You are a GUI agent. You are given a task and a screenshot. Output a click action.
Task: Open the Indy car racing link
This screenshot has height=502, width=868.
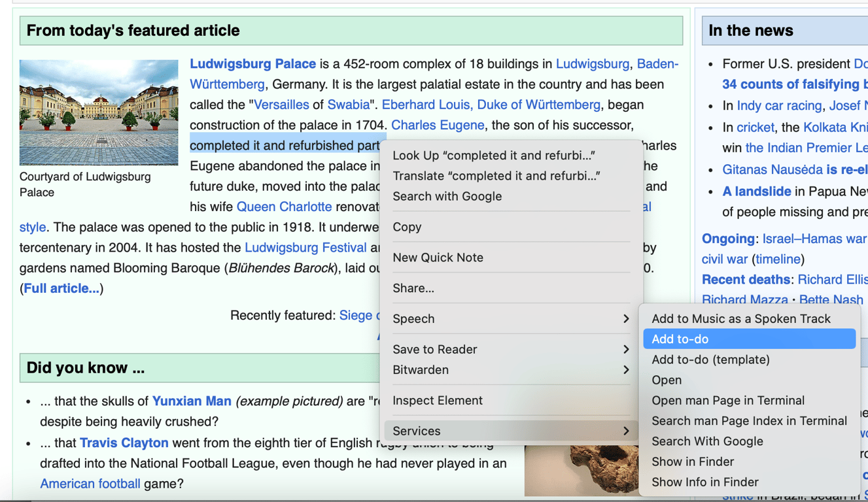[x=779, y=106]
